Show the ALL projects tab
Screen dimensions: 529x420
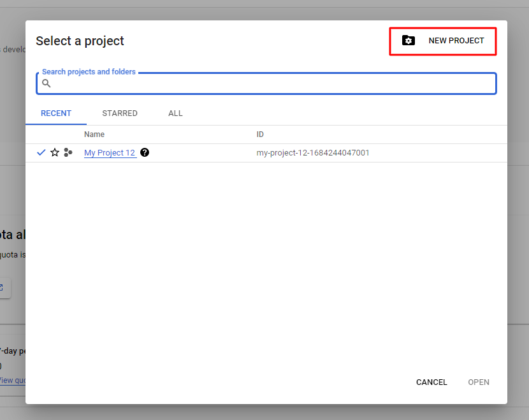[x=175, y=113]
